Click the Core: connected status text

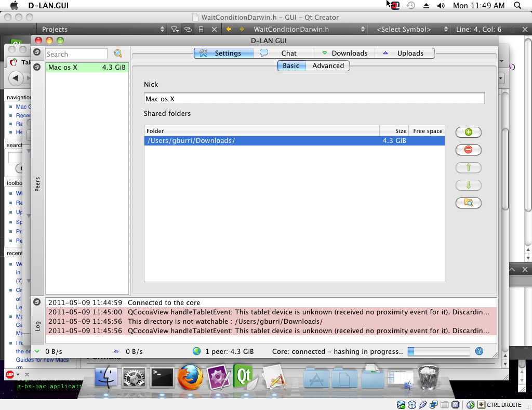tap(337, 351)
